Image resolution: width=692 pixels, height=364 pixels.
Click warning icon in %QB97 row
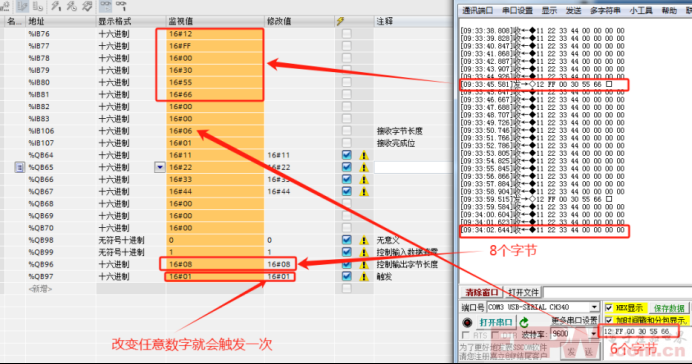(364, 277)
